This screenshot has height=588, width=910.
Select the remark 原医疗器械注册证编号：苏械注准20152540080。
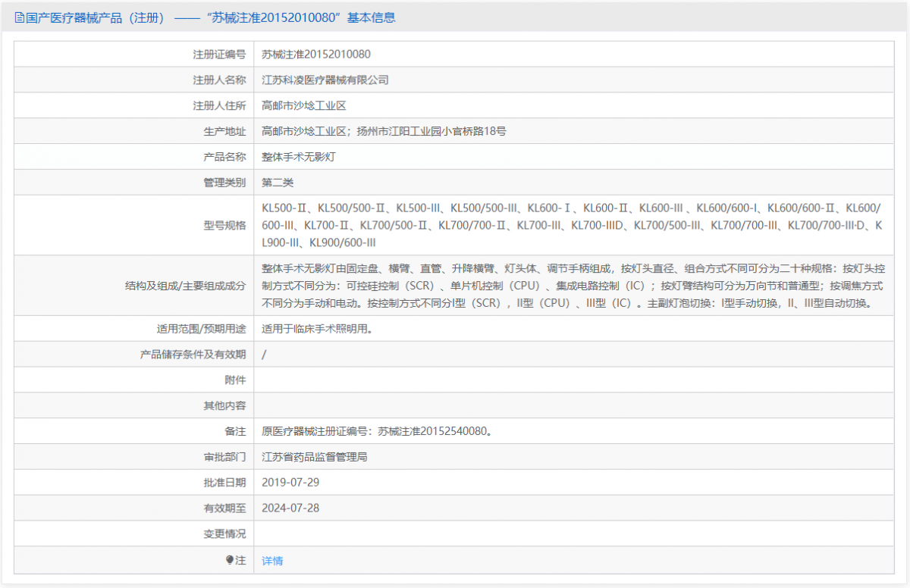pos(378,431)
